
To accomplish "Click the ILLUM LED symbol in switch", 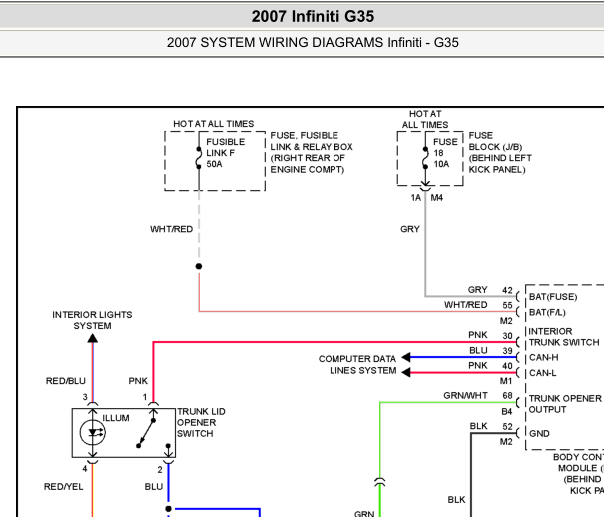I will tap(92, 433).
